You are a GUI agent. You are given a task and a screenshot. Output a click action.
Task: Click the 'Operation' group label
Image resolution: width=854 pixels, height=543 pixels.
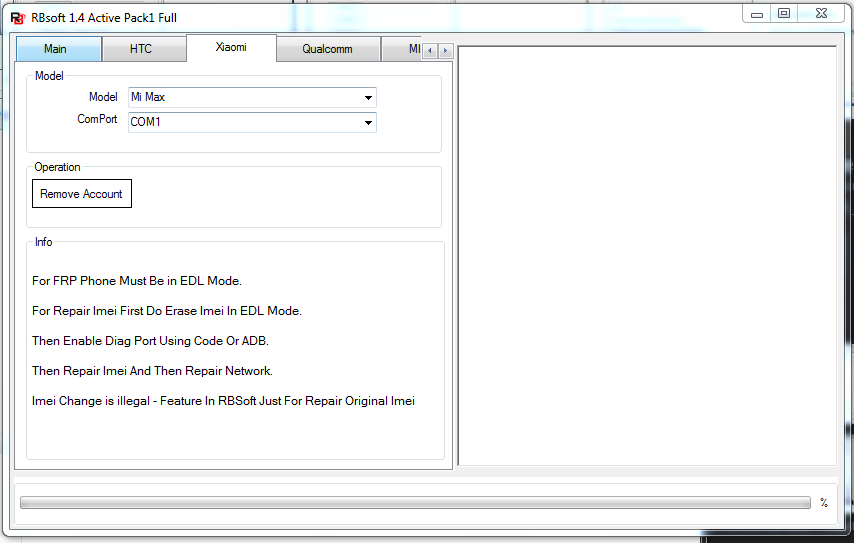pyautogui.click(x=57, y=167)
